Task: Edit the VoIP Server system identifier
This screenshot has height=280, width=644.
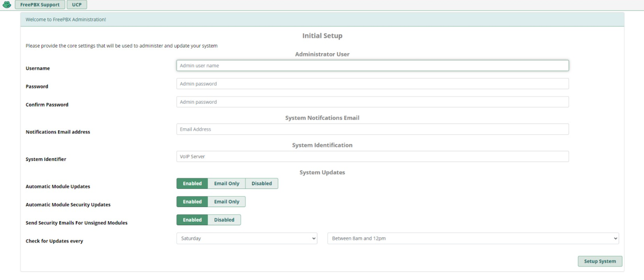Action: pyautogui.click(x=373, y=156)
